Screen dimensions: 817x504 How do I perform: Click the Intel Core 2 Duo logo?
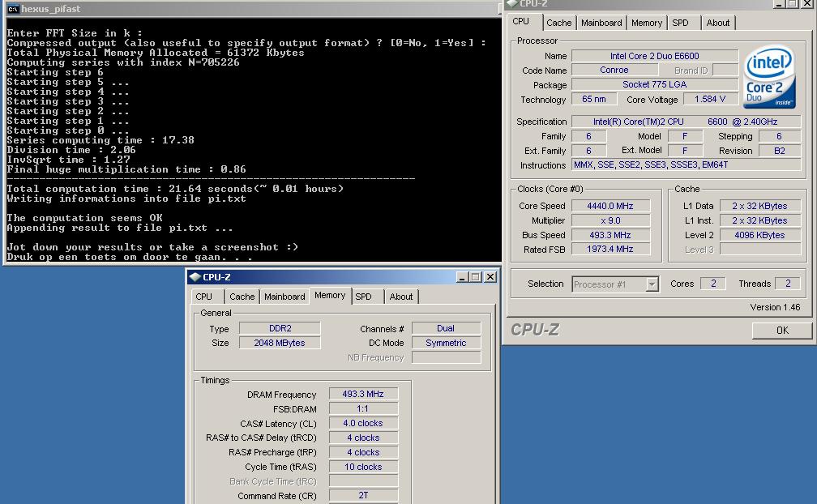point(770,77)
